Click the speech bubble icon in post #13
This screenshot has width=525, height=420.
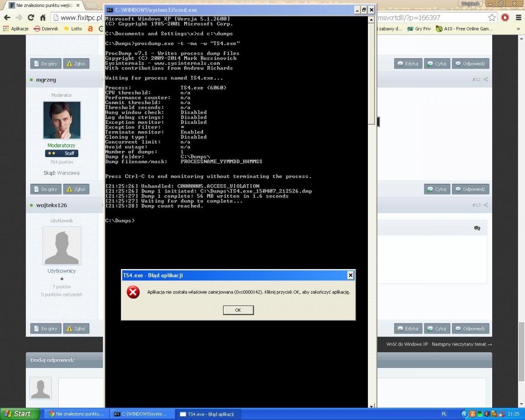pos(477,228)
